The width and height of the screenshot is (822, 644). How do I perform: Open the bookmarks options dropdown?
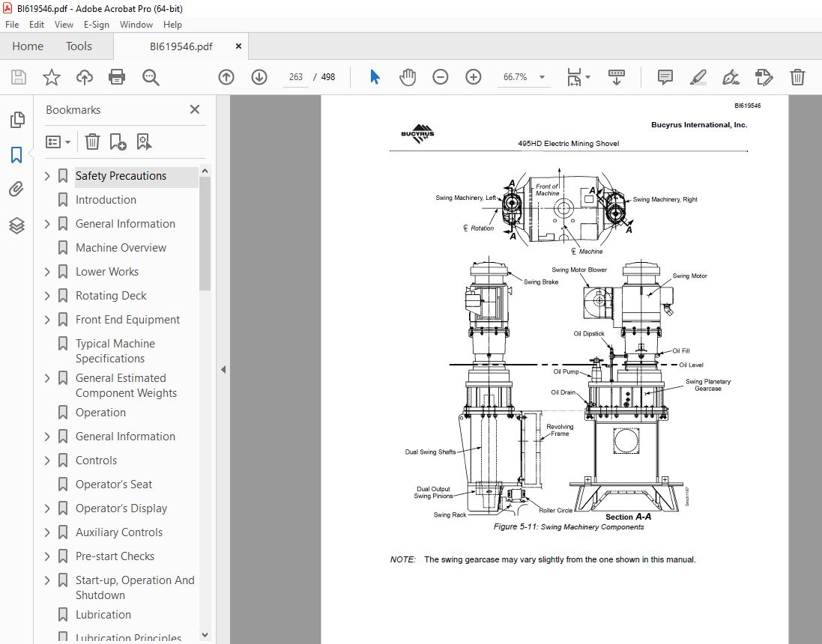click(58, 142)
